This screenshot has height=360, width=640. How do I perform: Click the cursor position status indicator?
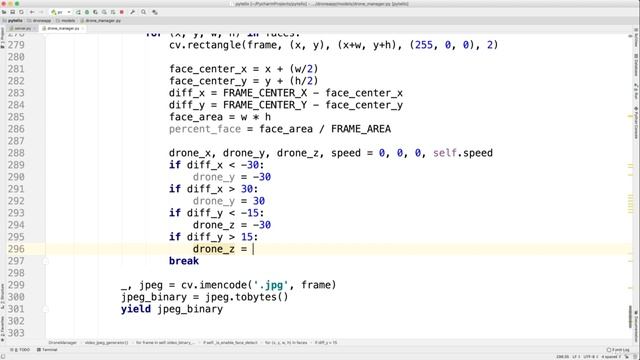563,357
